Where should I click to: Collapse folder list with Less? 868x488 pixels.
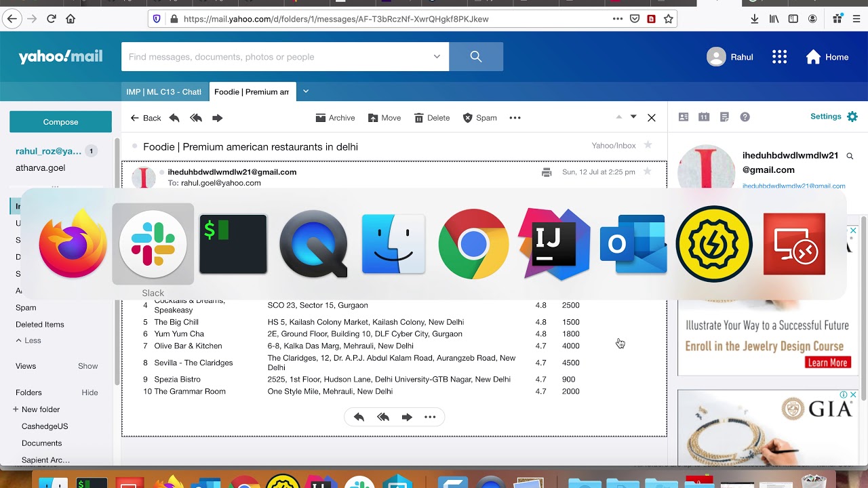point(28,341)
